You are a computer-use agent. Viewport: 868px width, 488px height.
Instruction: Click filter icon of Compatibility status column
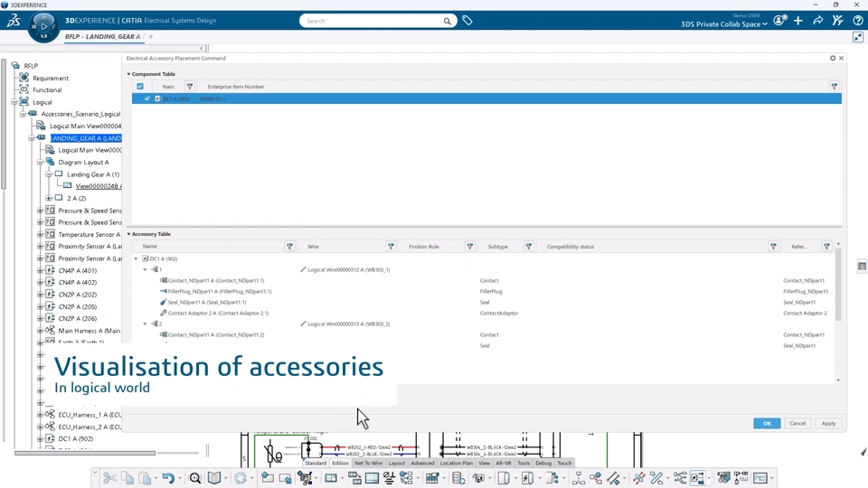(x=773, y=247)
